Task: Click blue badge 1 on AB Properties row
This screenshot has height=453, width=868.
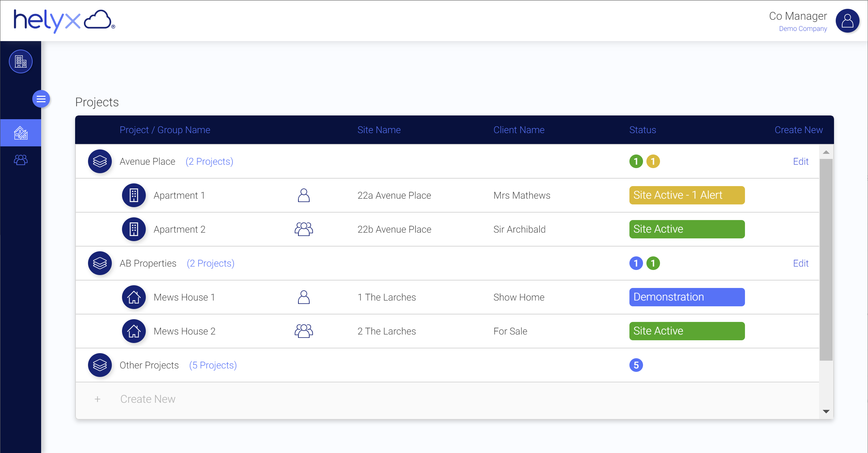Action: click(636, 263)
